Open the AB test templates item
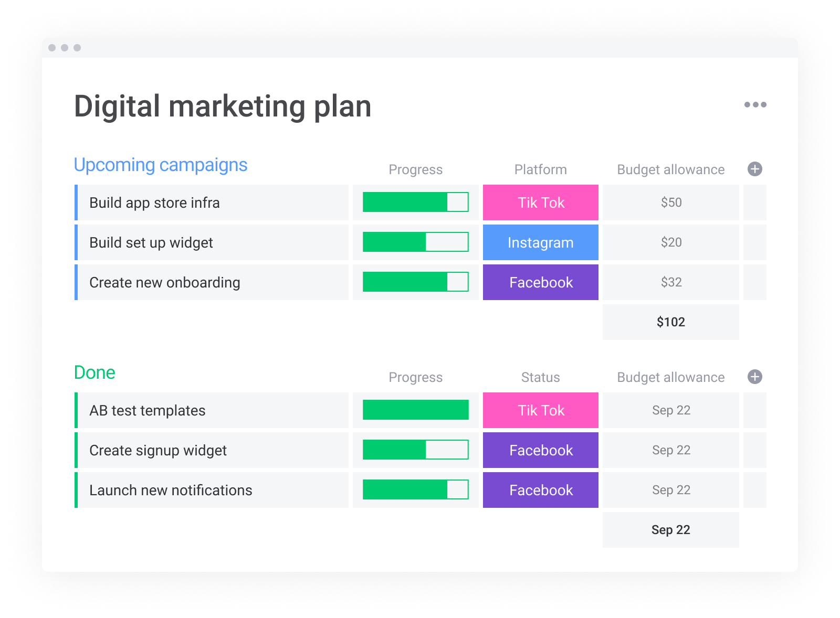 click(212, 410)
